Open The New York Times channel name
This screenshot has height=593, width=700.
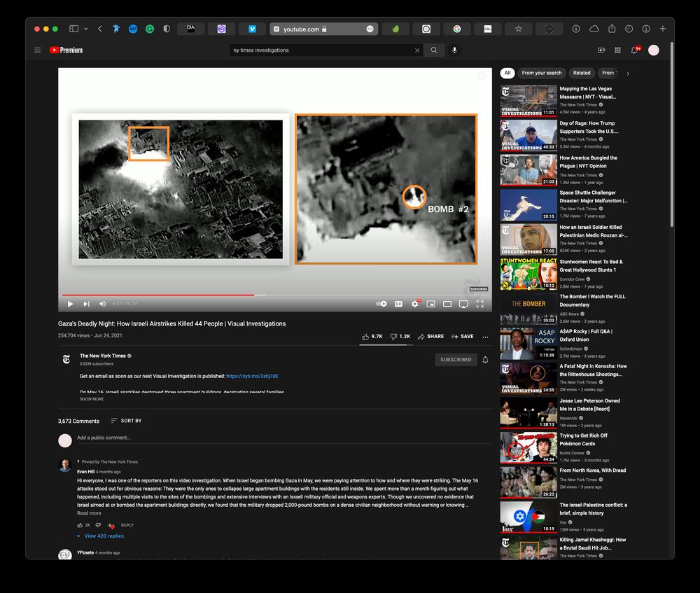(x=103, y=356)
